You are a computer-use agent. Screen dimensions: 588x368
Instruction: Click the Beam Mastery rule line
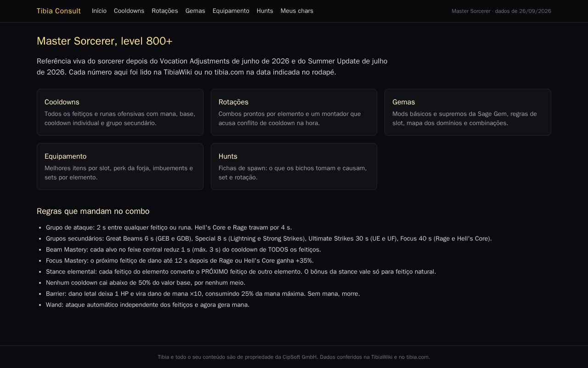[x=183, y=250]
